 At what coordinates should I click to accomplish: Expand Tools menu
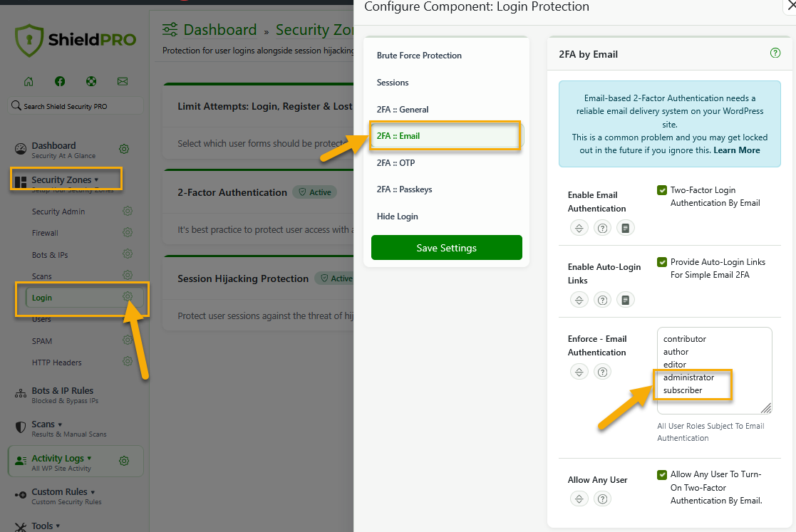tap(46, 526)
